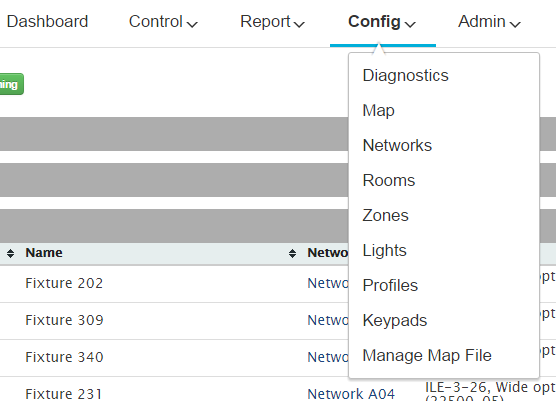The image size is (556, 401).
Task: Select the Keypads menu item
Action: pos(395,321)
